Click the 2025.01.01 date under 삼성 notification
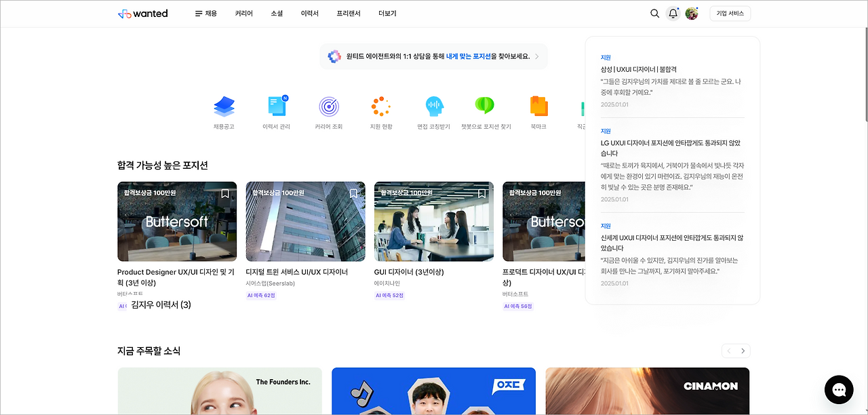Viewport: 868px width, 415px height. click(614, 104)
